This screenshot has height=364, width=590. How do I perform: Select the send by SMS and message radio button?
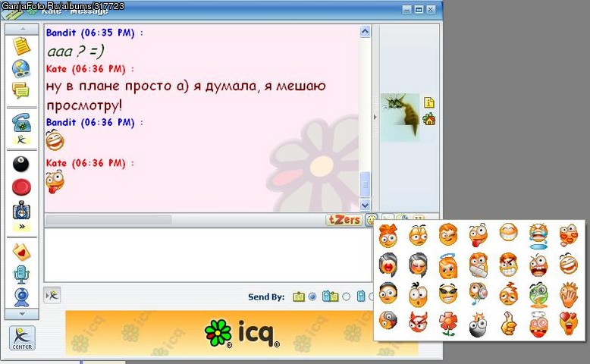[346, 297]
